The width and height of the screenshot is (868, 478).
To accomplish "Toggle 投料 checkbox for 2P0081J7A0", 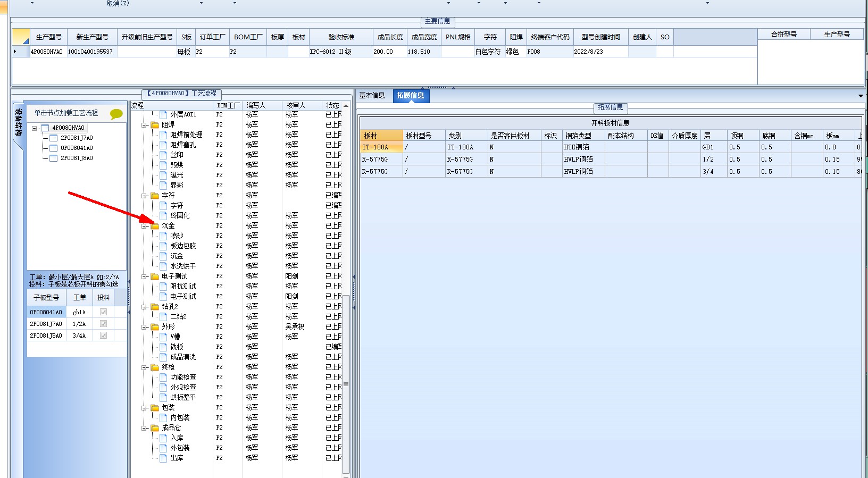I will 104,324.
